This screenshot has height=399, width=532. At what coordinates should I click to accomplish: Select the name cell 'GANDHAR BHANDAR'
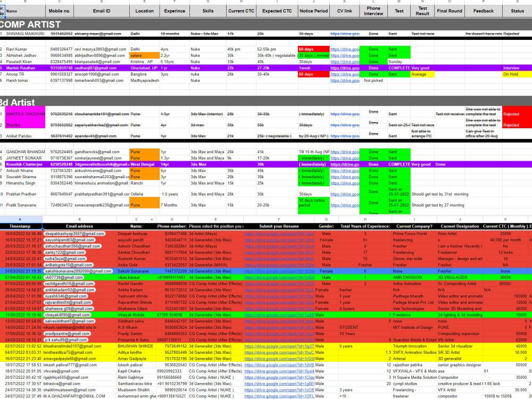click(x=25, y=152)
